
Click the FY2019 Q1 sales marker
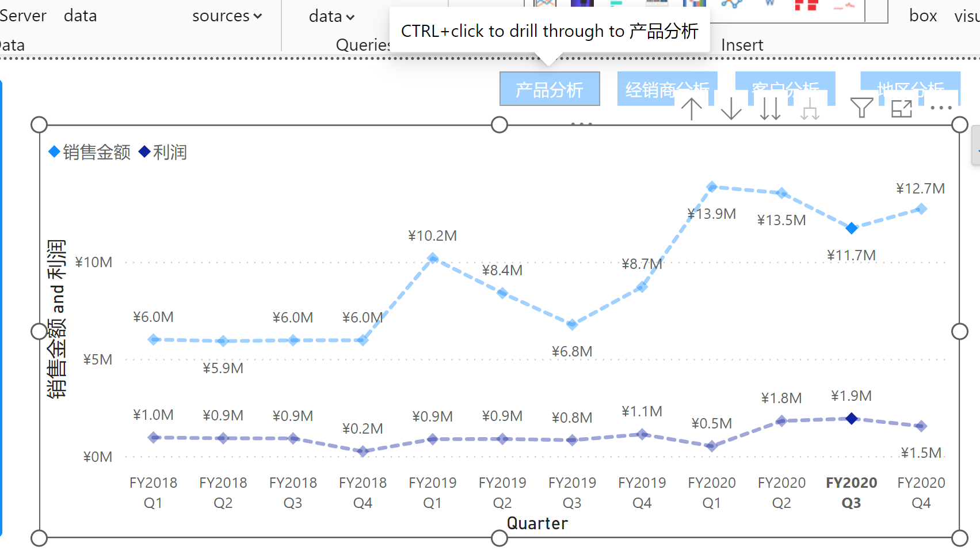coord(433,259)
